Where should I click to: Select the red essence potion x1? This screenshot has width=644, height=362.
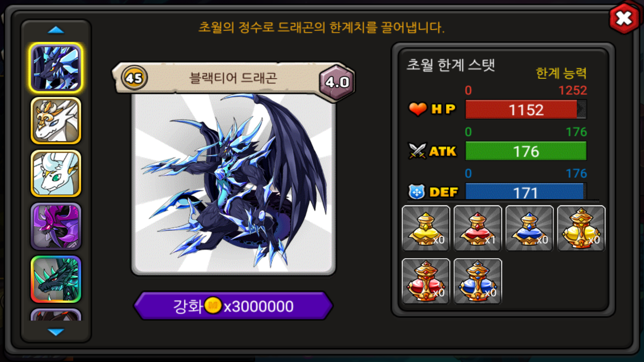coord(478,228)
